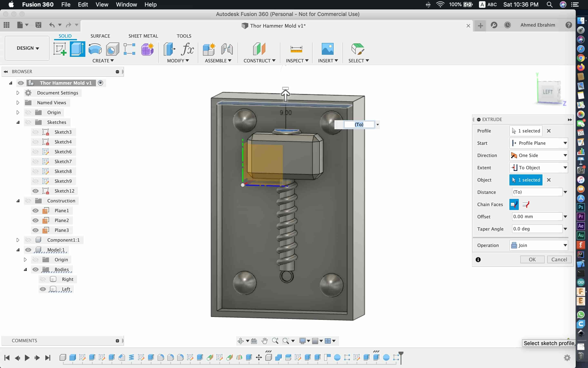Show Sketch3 via its eye icon

click(36, 132)
